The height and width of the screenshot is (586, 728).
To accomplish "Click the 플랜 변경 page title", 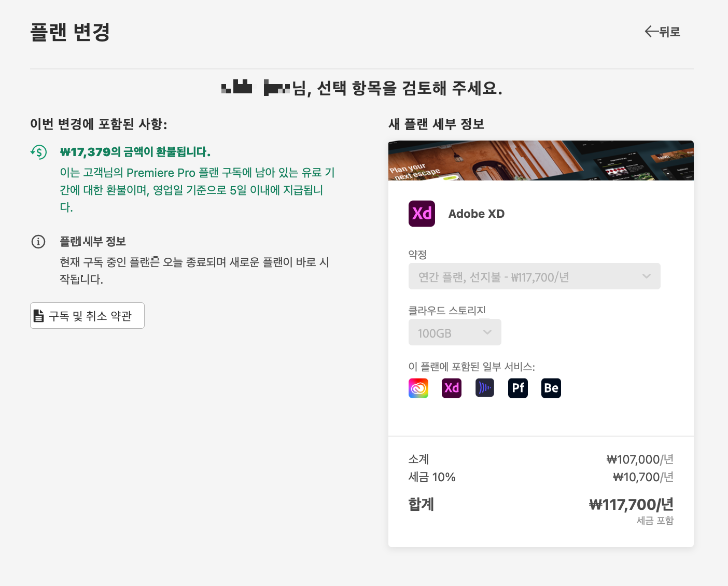I will pos(70,32).
